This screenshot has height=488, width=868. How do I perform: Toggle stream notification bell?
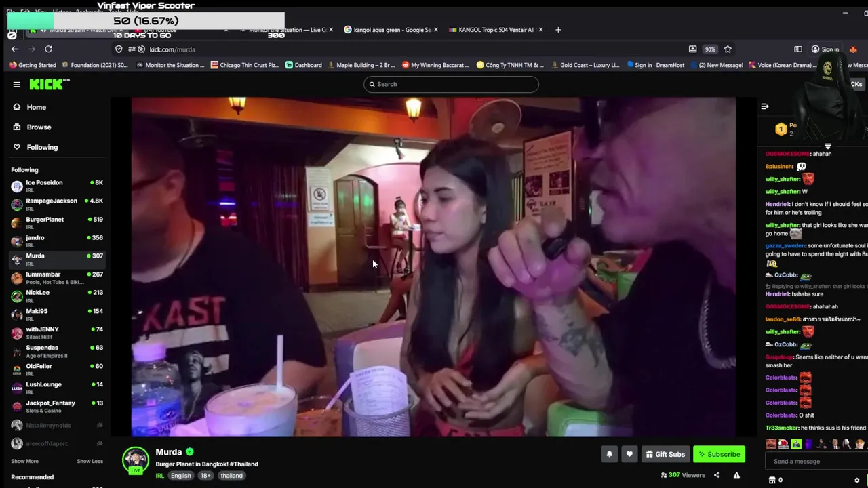[x=609, y=454]
